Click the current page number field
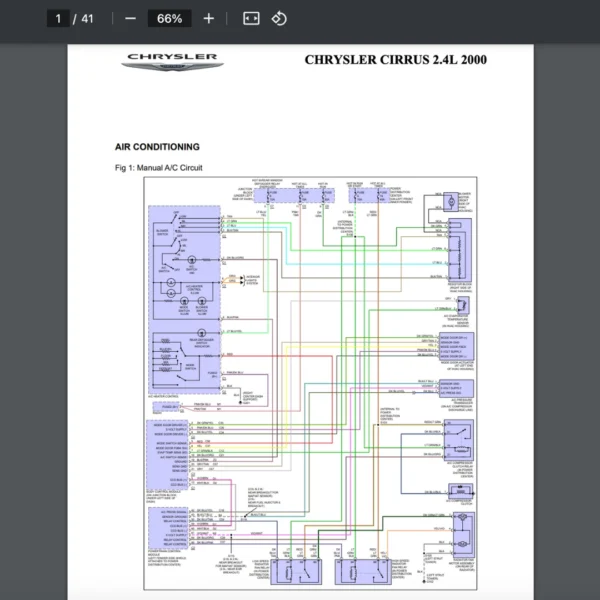This screenshot has height=600, width=600. [58, 18]
